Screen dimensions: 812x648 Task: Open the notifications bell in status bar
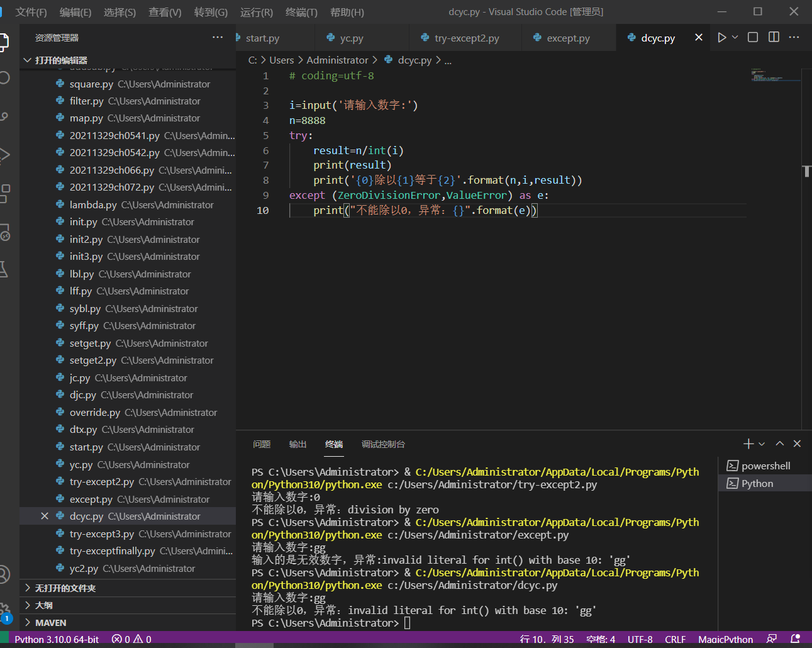click(795, 639)
